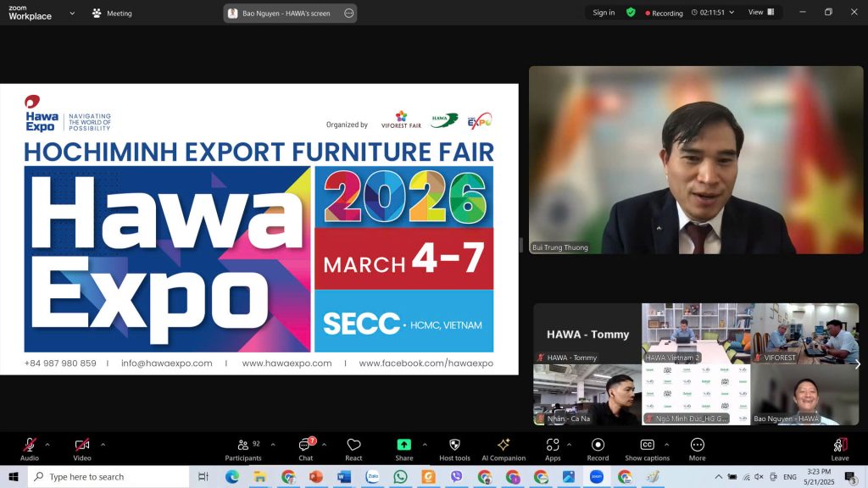
Task: Select the Ngô Minh Đức video tile
Action: pyautogui.click(x=696, y=395)
